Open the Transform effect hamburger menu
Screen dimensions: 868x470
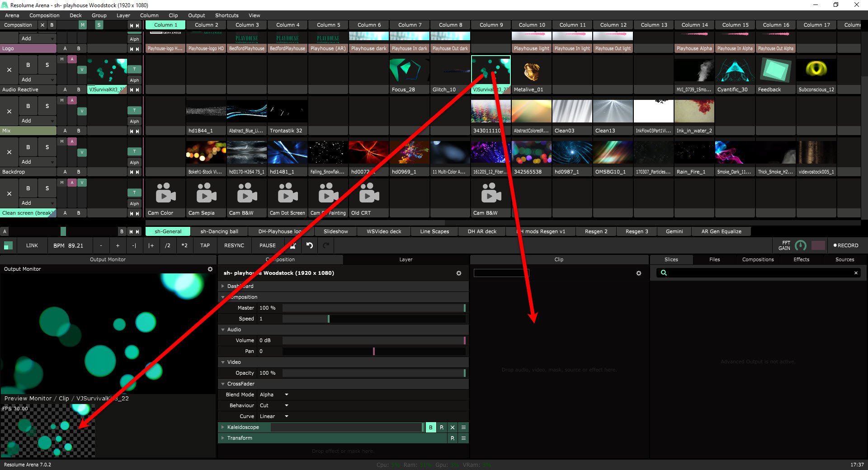coord(463,438)
